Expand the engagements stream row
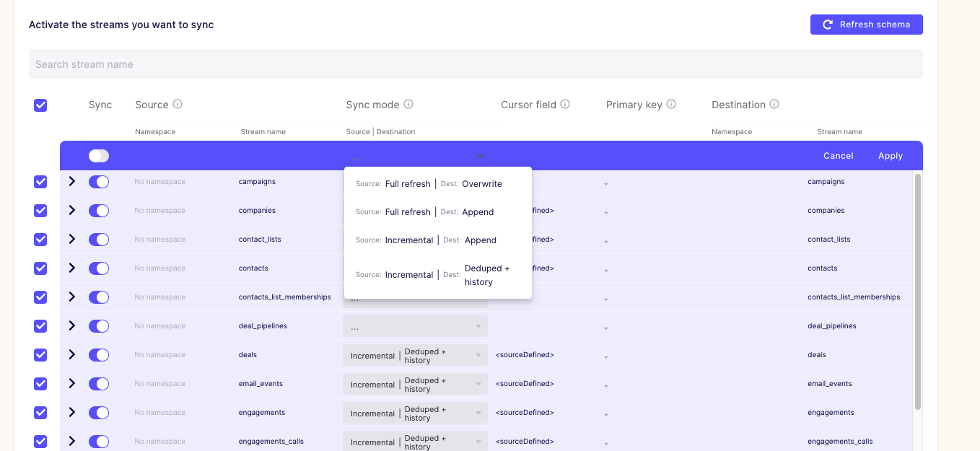 tap(71, 412)
